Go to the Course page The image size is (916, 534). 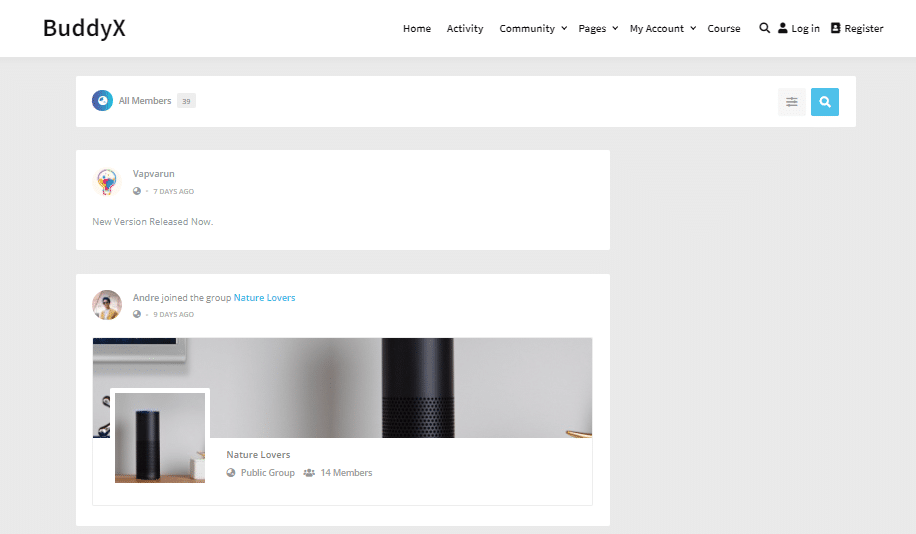coord(724,29)
